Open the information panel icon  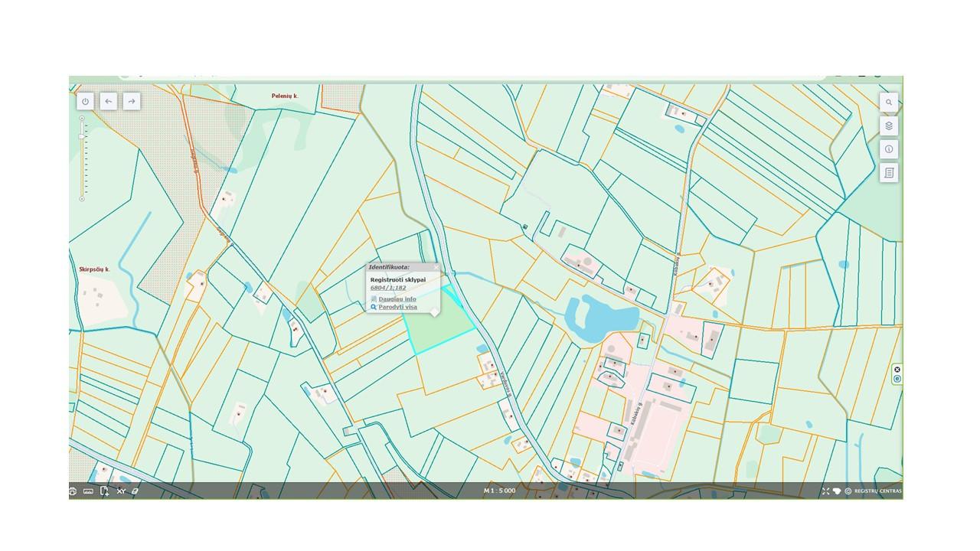[889, 149]
